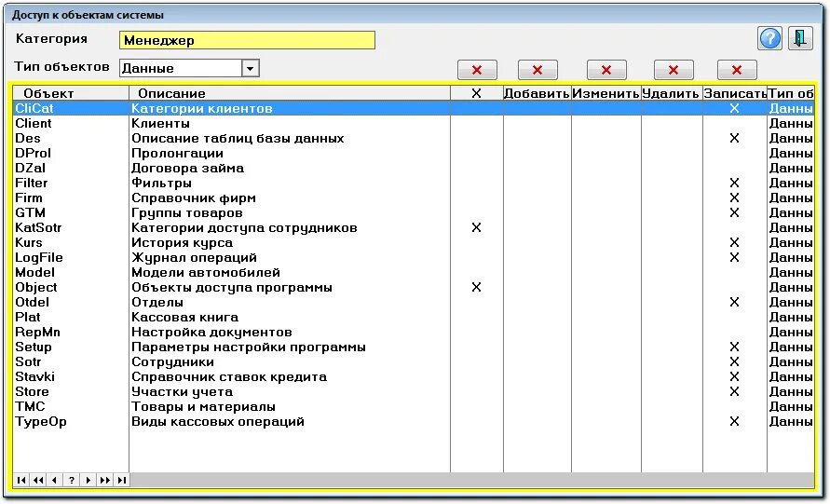Viewport: 830px width, 504px height.
Task: Click the red X button above the X column
Action: click(x=477, y=70)
